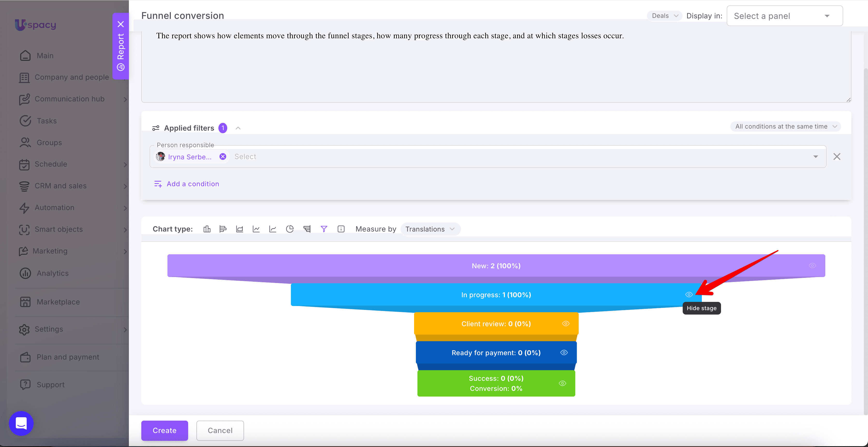
Task: Toggle the Success stage eye icon
Action: pos(562,383)
